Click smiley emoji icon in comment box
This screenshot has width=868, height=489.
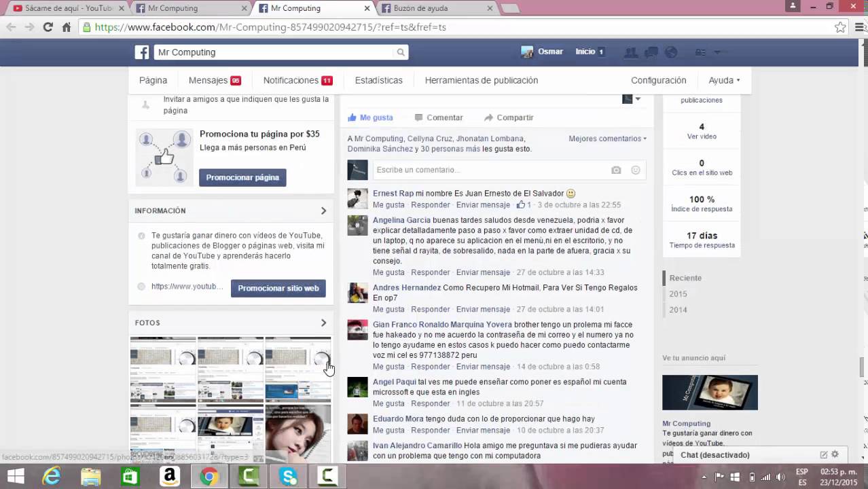click(636, 170)
